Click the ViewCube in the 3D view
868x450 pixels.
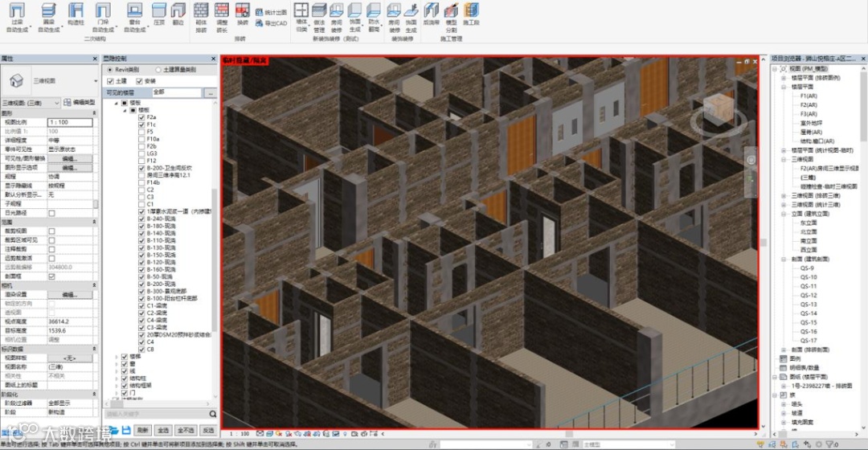coord(719,108)
